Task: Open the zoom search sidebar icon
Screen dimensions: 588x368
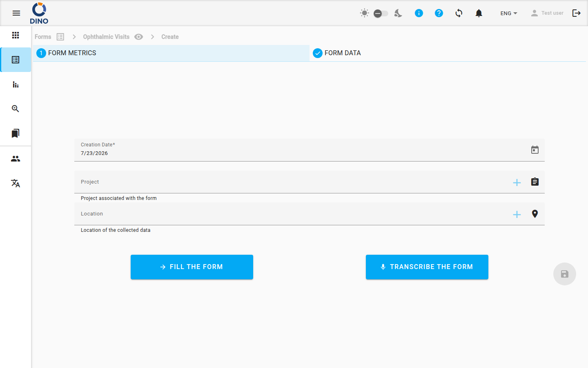Action: tap(16, 109)
